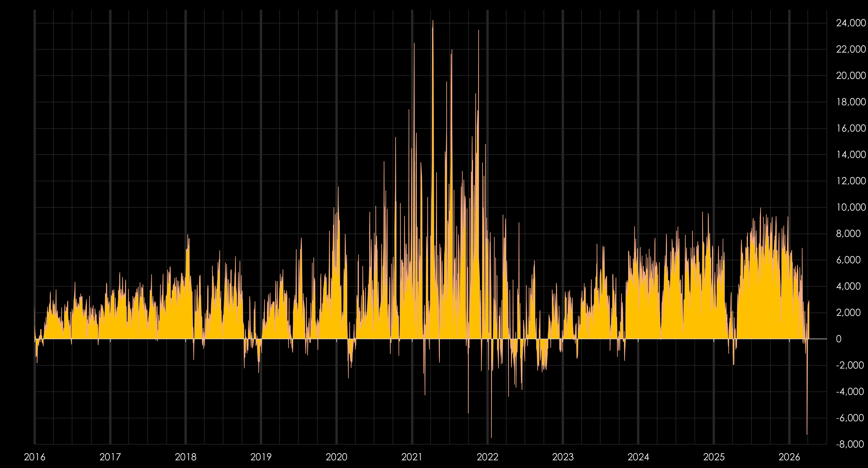Click the -4,000 y-axis value label
The width and height of the screenshot is (868, 468).
[x=850, y=391]
